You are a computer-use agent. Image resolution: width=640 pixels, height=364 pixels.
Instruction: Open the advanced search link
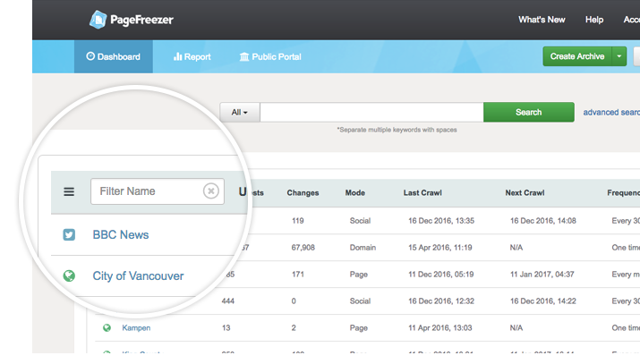pos(611,113)
